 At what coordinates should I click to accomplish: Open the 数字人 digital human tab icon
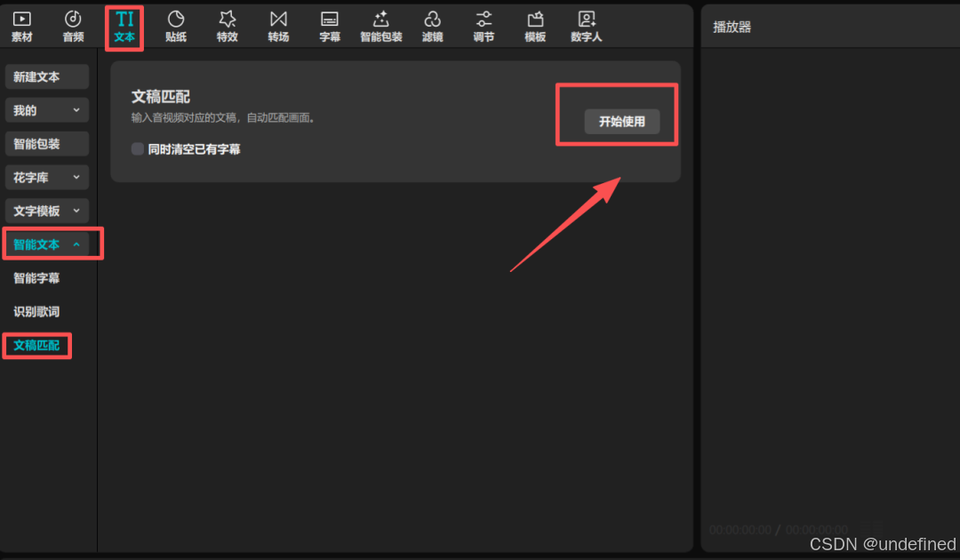(587, 27)
